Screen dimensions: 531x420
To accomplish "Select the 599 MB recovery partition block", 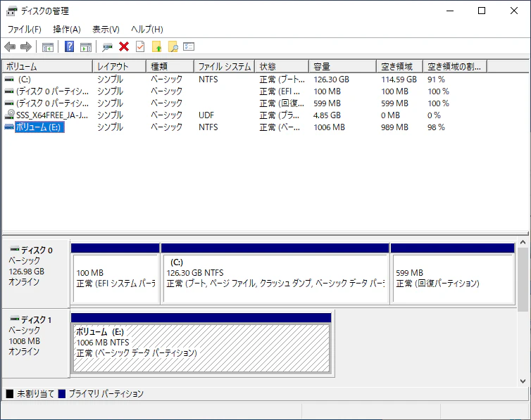I will (x=453, y=274).
